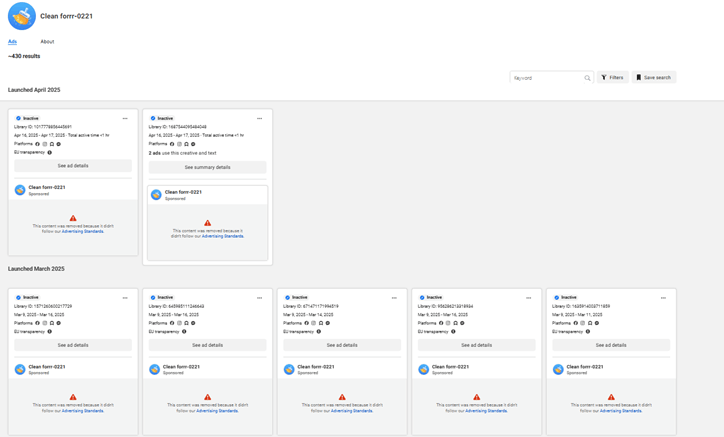This screenshot has width=724, height=437.
Task: Open three-dot menu on first April ad card
Action: coord(125,118)
